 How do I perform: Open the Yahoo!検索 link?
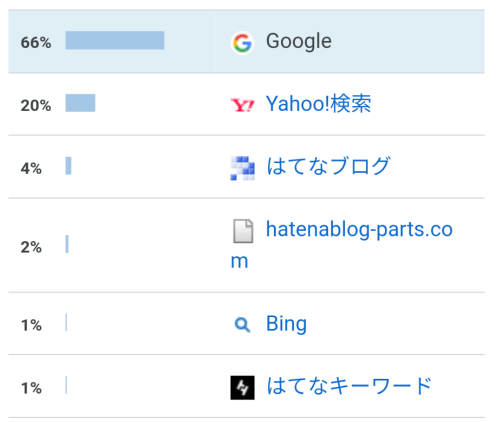tap(319, 104)
